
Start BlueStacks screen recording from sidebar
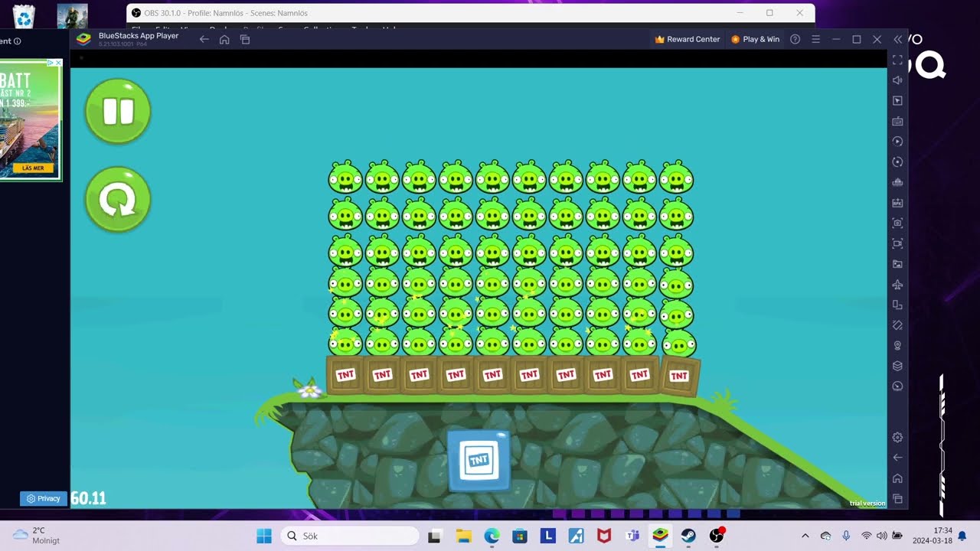pyautogui.click(x=897, y=243)
